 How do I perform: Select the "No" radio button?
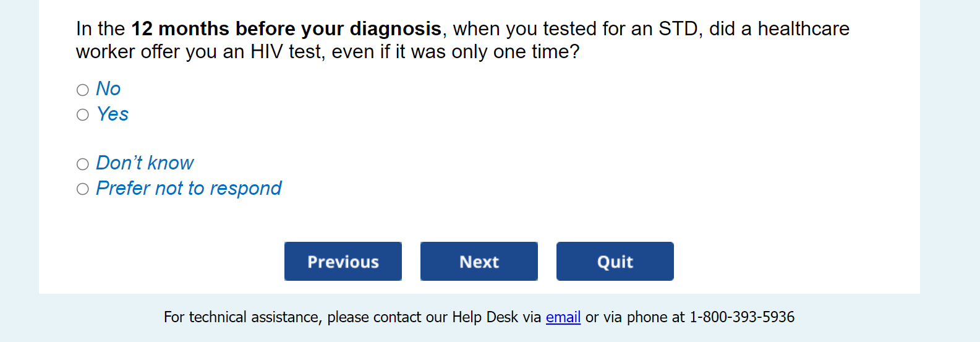pyautogui.click(x=83, y=90)
